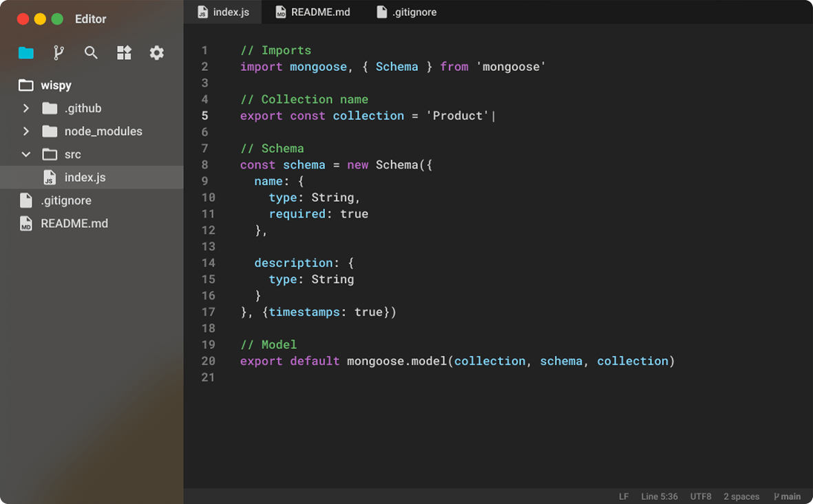Click the MD file icon beside README.md in sidebar

(x=26, y=224)
